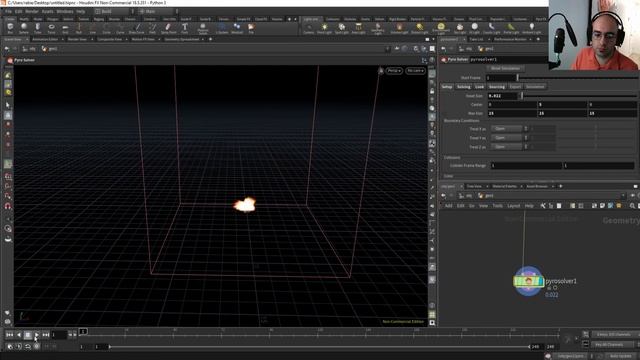Image resolution: width=640 pixels, height=360 pixels.
Task: Open the viewport path history dropdown arrow
Action: (x=387, y=49)
